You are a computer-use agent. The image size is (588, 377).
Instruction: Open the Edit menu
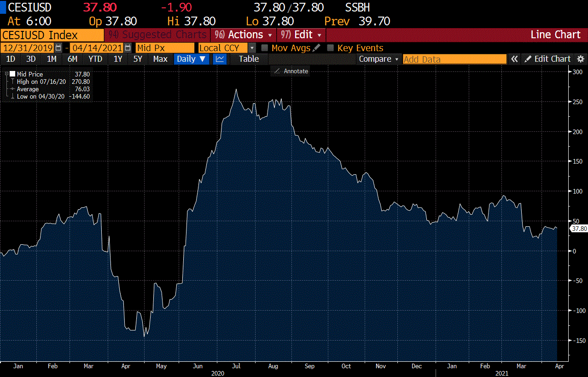coord(302,35)
